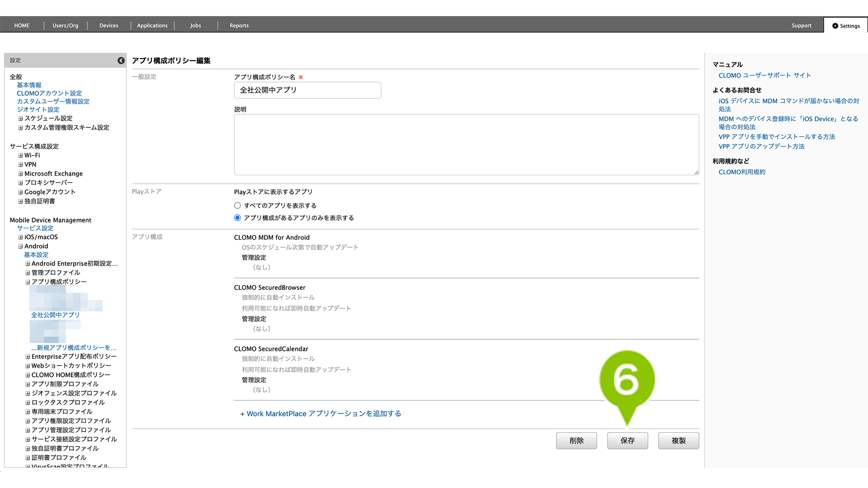Select アプリ構成があるアプリのみを表示する radio button
868x488 pixels.
(237, 218)
